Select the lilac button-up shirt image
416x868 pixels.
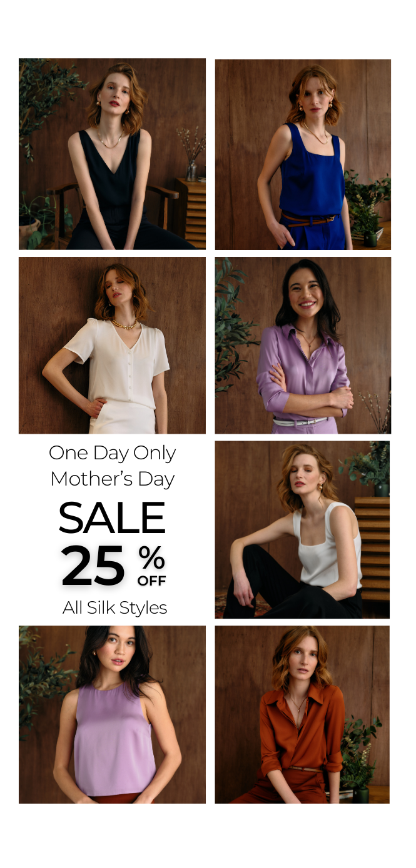pyautogui.click(x=303, y=345)
